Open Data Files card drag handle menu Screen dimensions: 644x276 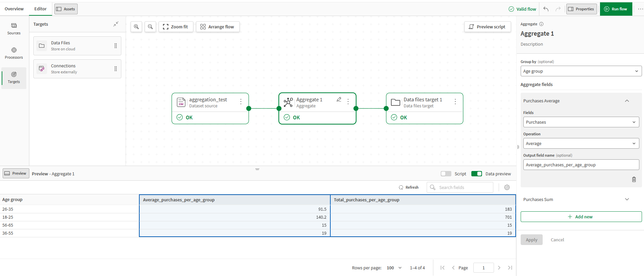click(116, 46)
